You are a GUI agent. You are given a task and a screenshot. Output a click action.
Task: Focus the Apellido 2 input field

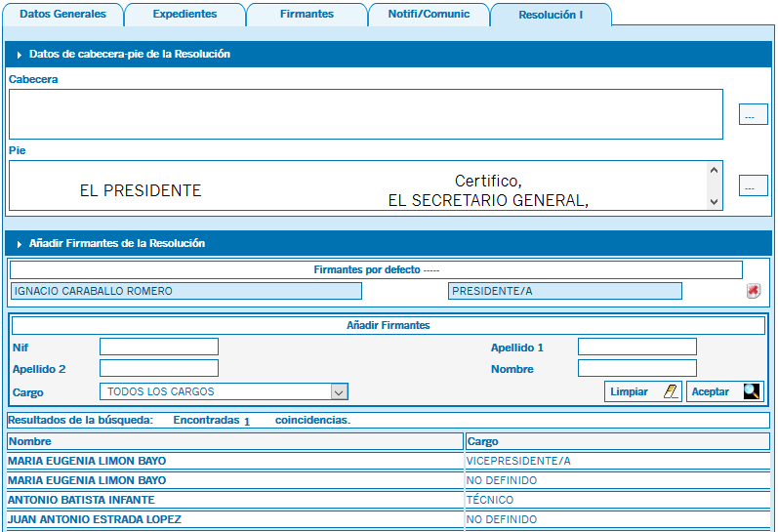tap(159, 368)
